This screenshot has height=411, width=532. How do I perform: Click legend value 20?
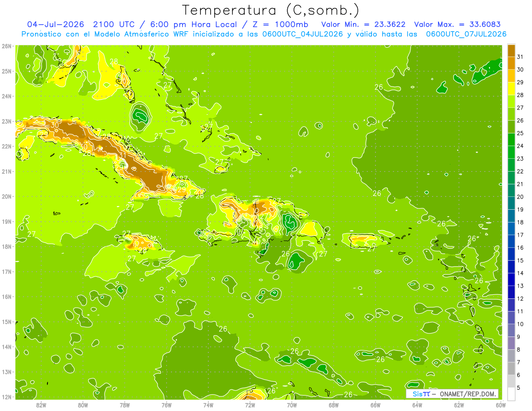pyautogui.click(x=520, y=197)
